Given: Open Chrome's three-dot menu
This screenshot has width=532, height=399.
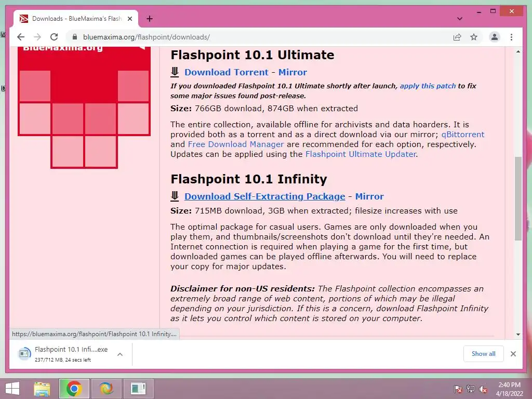Looking at the screenshot, I should click(511, 37).
